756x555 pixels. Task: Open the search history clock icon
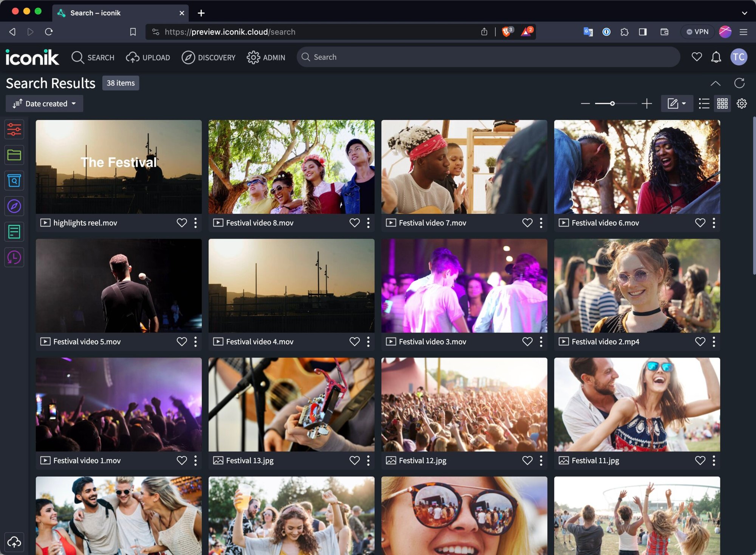(14, 257)
